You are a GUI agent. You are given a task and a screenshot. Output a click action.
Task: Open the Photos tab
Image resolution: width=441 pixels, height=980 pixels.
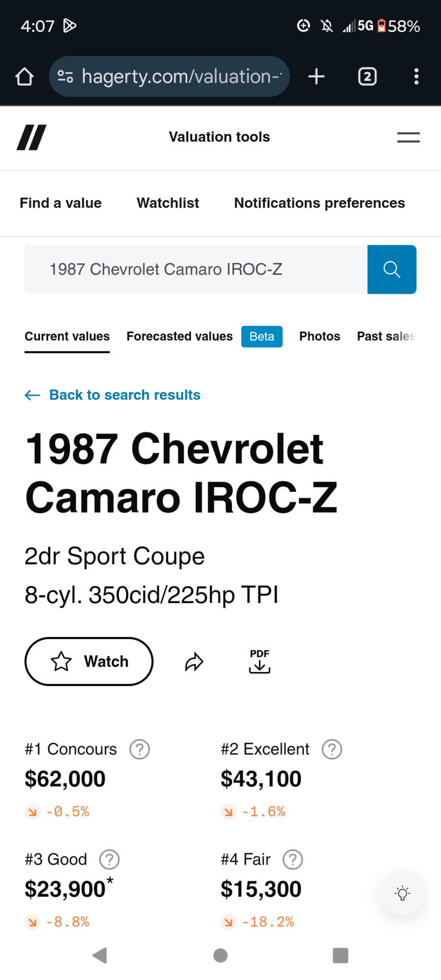tap(319, 337)
